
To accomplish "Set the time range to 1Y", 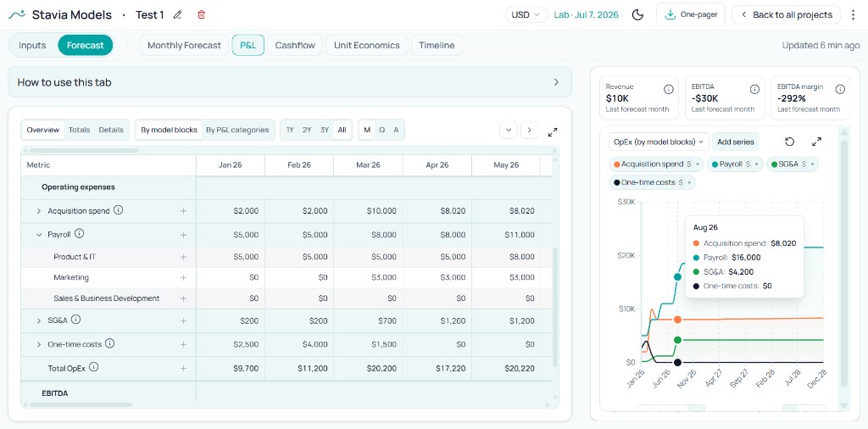I will pos(290,130).
